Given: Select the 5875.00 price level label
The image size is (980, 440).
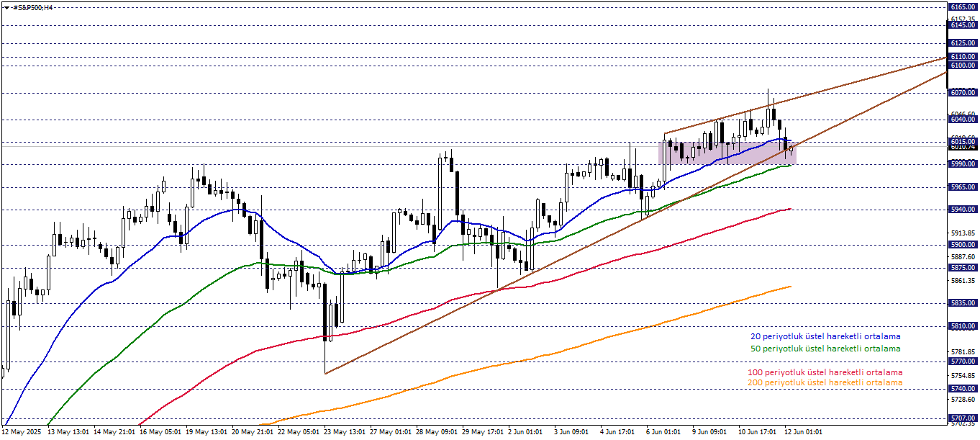Looking at the screenshot, I should (963, 268).
